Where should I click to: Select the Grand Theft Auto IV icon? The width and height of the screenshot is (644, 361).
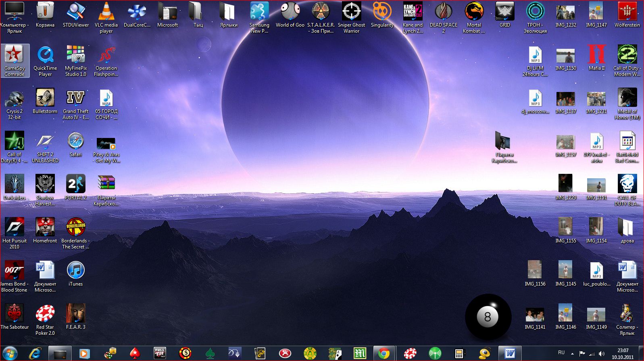(x=75, y=98)
